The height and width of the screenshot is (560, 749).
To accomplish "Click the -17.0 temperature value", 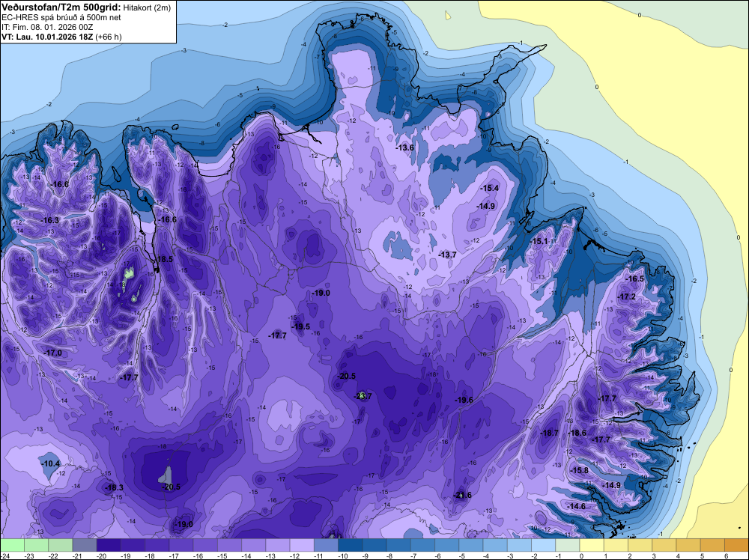I will (x=52, y=353).
